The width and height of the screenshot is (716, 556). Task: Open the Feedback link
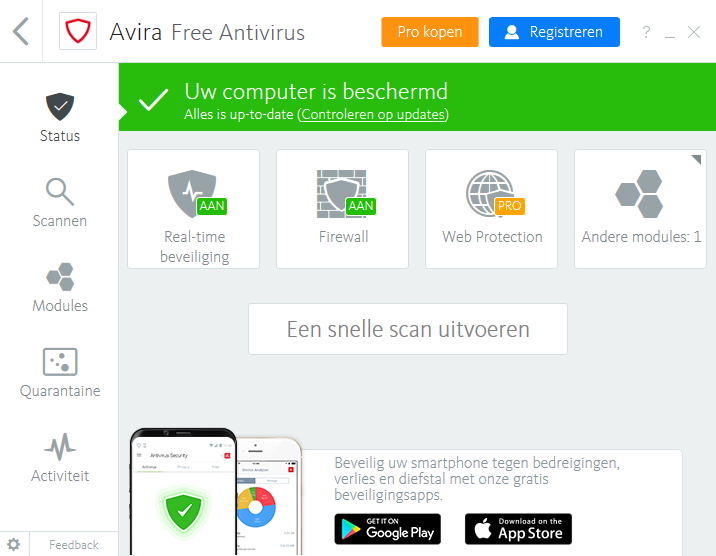coord(74,545)
